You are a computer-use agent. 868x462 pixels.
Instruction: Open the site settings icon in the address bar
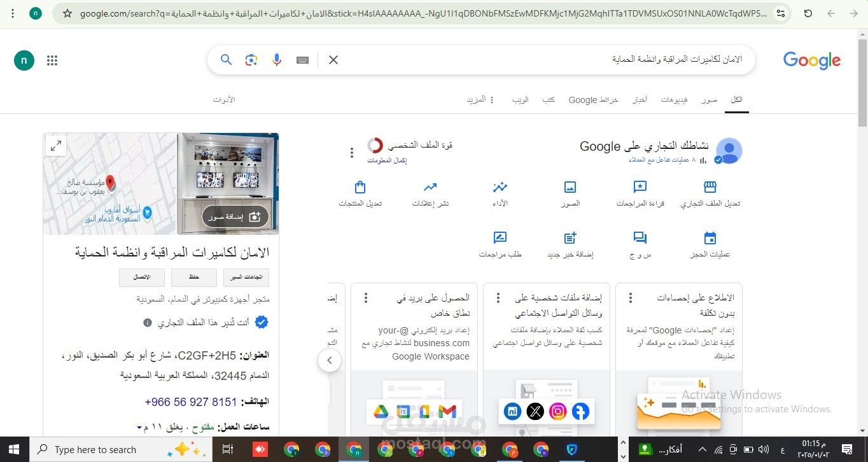point(781,13)
